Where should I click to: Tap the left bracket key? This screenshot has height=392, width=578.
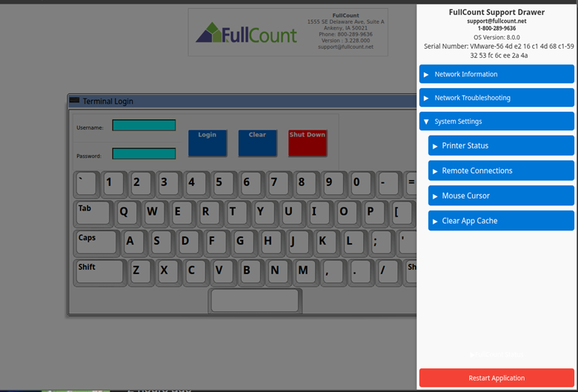[402, 213]
